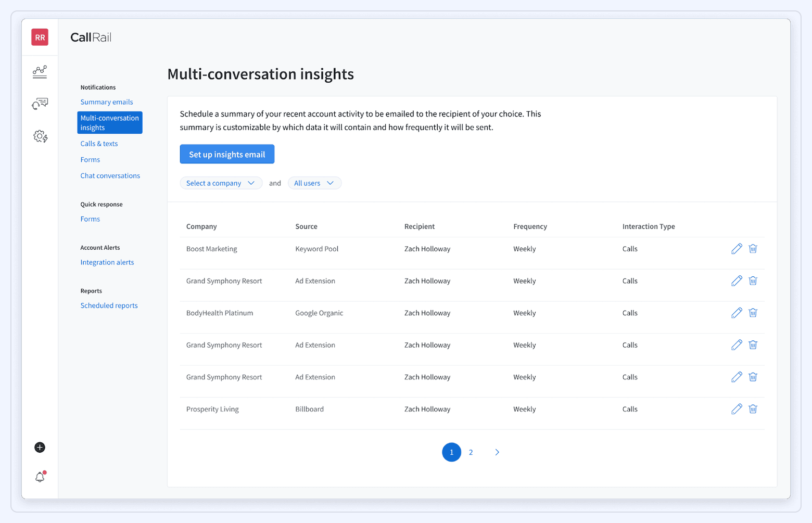Edit the Boost Marketing insights entry

(737, 249)
